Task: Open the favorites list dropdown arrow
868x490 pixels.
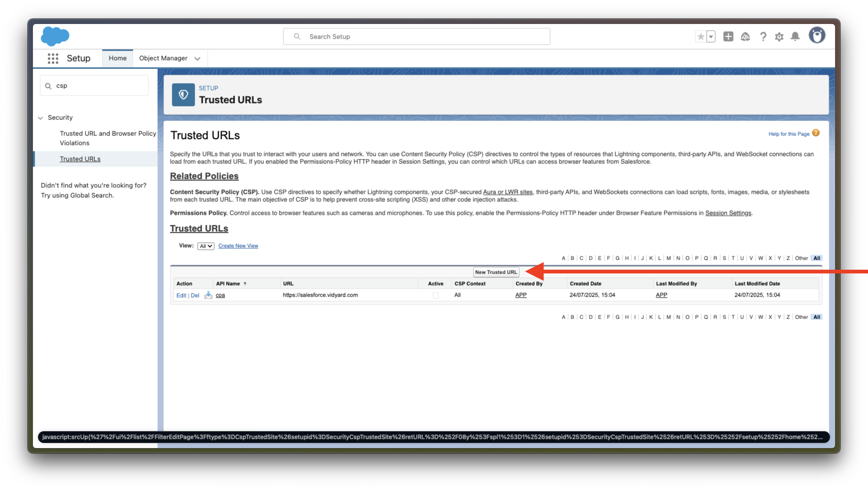Action: (711, 36)
